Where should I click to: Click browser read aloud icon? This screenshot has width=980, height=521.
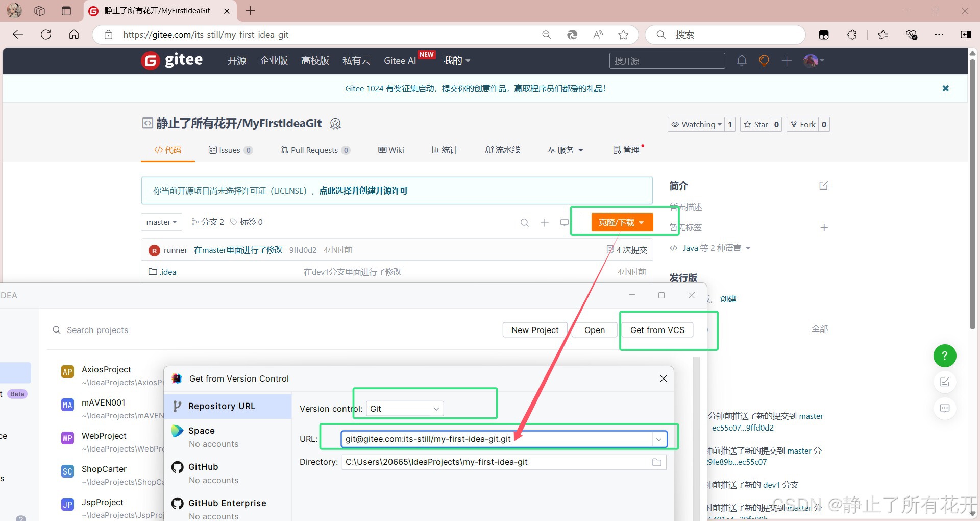598,35
